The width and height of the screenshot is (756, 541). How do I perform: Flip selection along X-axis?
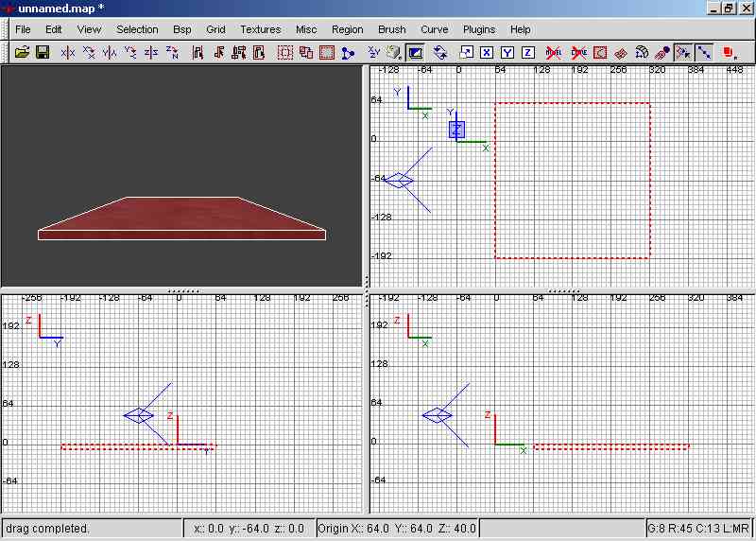tap(68, 53)
